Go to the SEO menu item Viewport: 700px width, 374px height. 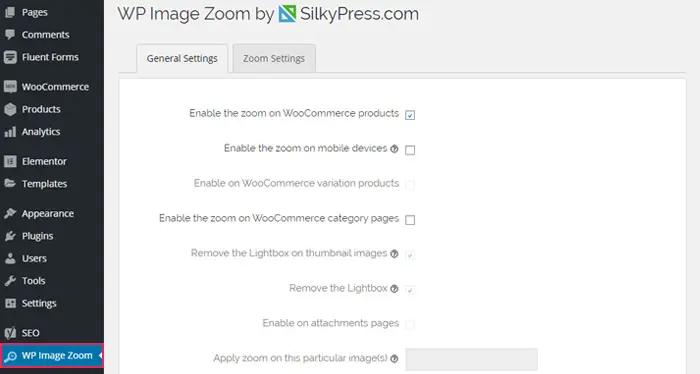click(x=30, y=333)
